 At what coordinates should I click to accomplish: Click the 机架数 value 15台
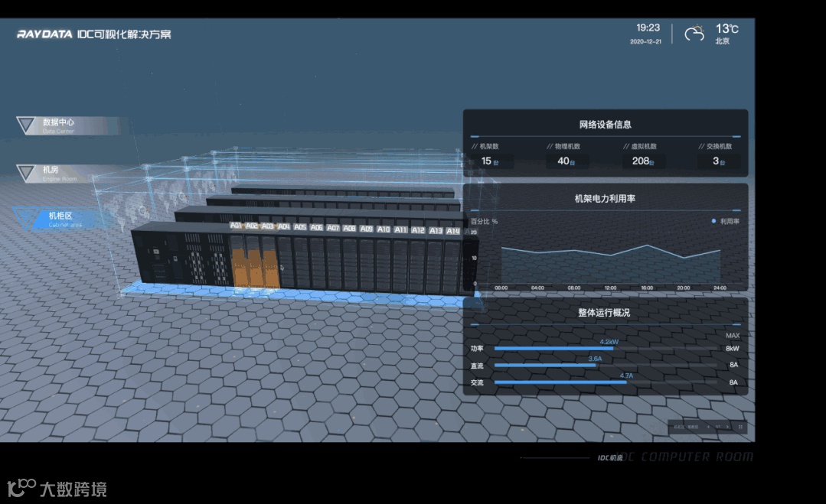tap(489, 161)
